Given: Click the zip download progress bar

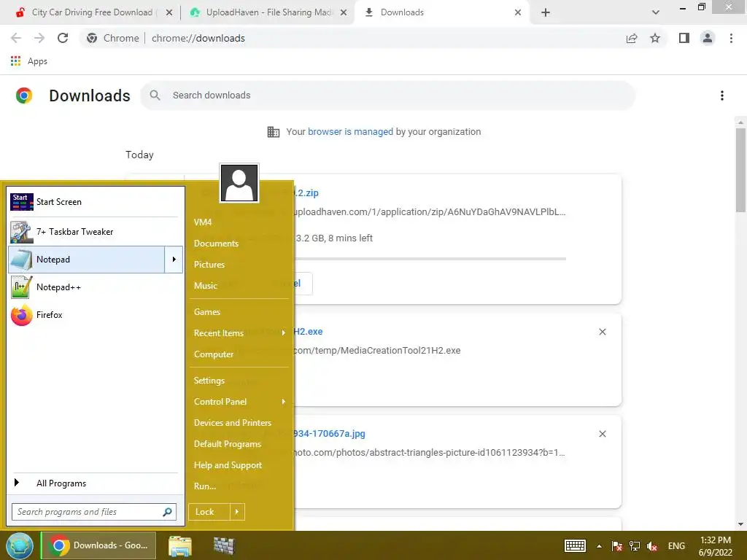Looking at the screenshot, I should pyautogui.click(x=430, y=259).
